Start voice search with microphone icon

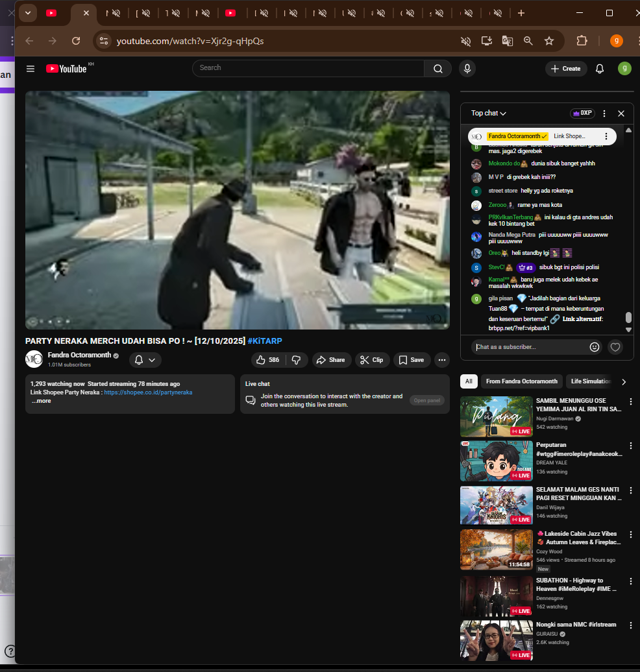coord(467,69)
